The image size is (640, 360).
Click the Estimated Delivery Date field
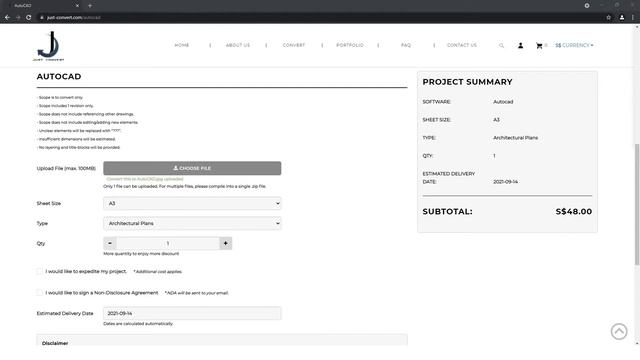point(192,313)
